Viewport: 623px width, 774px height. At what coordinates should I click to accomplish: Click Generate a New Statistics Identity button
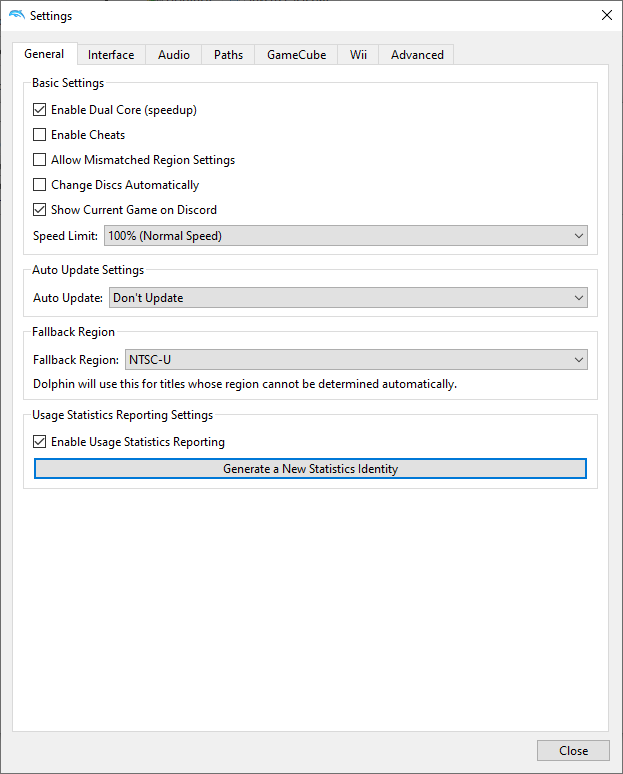pos(311,469)
